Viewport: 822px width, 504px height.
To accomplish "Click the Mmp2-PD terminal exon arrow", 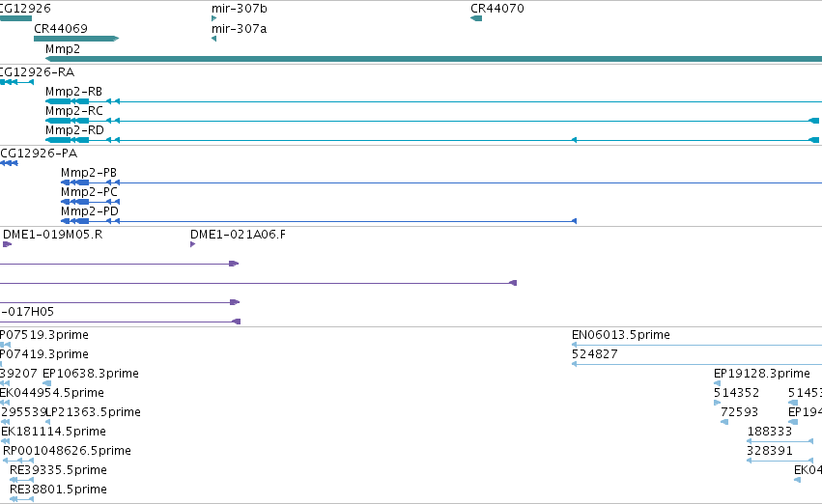I will [x=574, y=221].
